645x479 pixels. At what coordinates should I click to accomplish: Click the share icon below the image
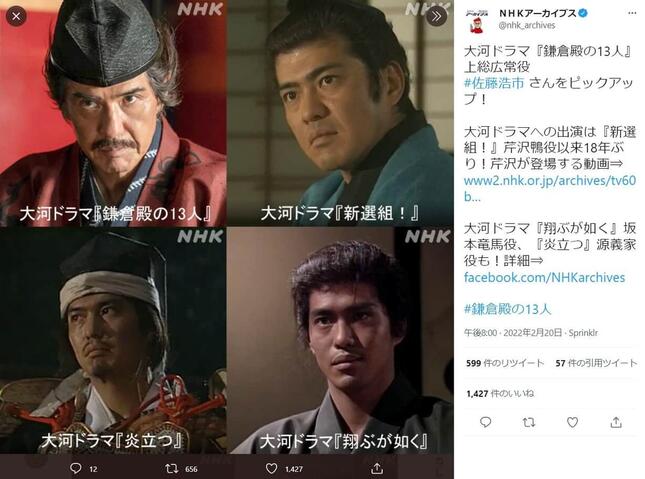coord(376,468)
